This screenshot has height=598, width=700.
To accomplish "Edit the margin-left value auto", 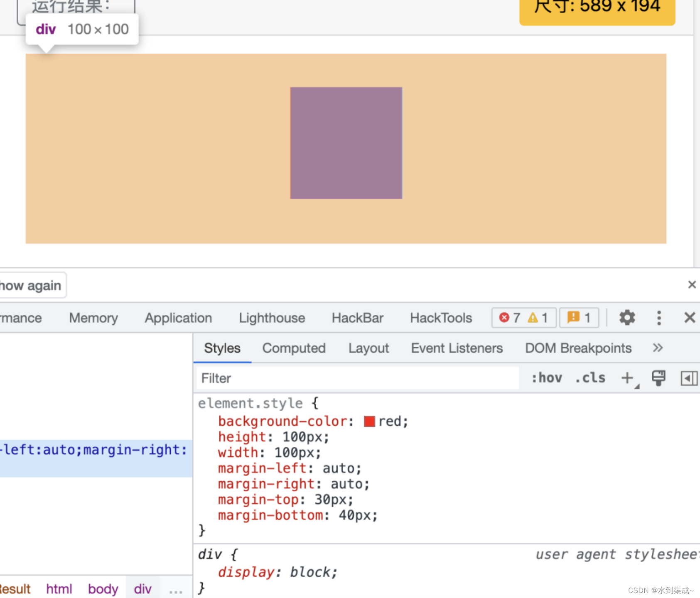I will (x=339, y=468).
